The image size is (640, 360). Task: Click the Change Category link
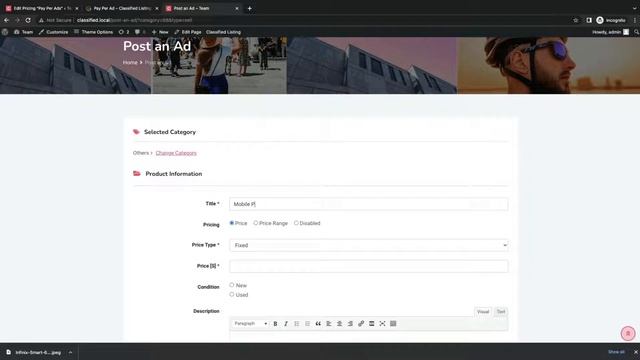176,153
